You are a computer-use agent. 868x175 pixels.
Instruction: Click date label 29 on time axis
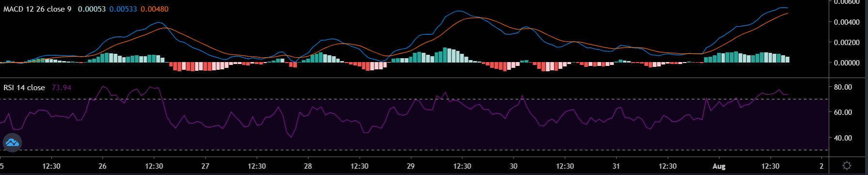(x=411, y=166)
